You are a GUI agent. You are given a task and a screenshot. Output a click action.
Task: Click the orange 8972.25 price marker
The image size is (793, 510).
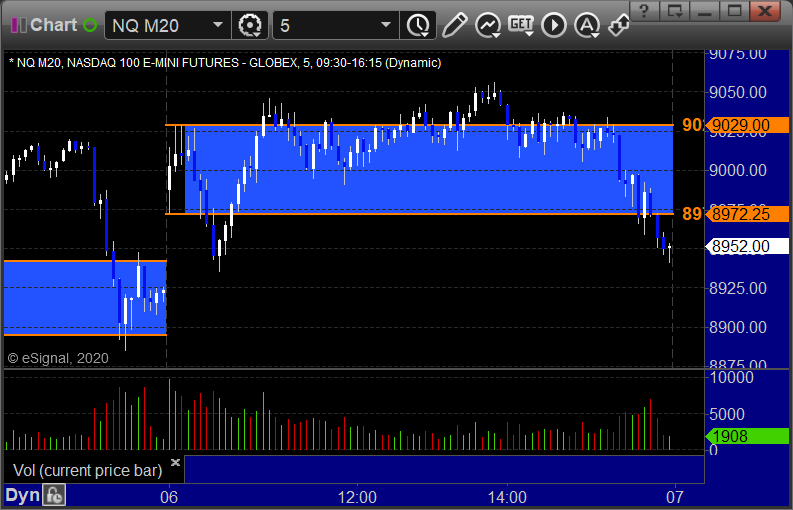click(747, 214)
